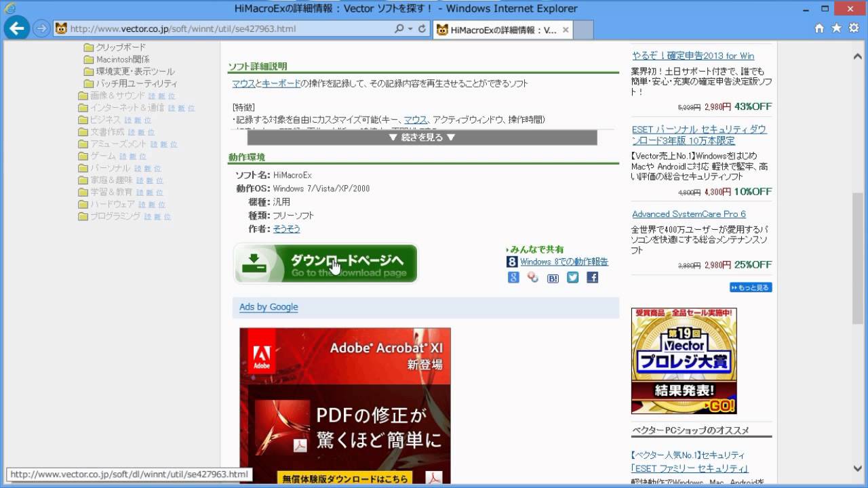Open Favorites via the star icon
Viewport: 868px width, 488px height.
click(836, 28)
